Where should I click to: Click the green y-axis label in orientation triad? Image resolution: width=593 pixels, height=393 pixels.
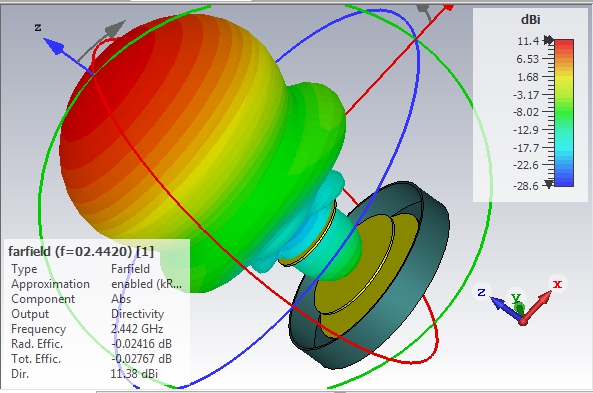(x=516, y=298)
